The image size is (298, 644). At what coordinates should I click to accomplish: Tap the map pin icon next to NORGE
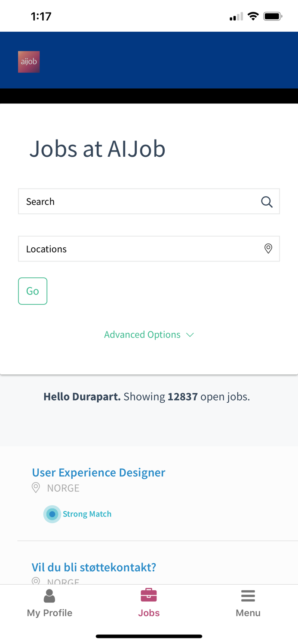click(x=36, y=488)
